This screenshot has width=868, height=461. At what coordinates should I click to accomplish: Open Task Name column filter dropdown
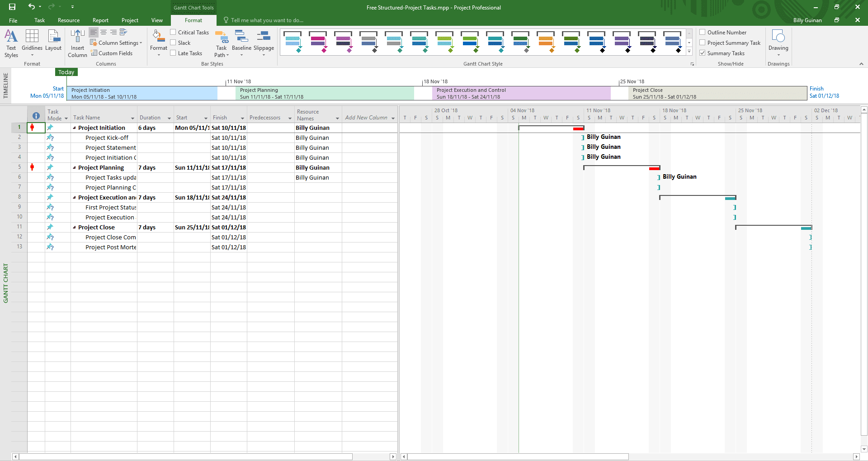[x=132, y=119]
